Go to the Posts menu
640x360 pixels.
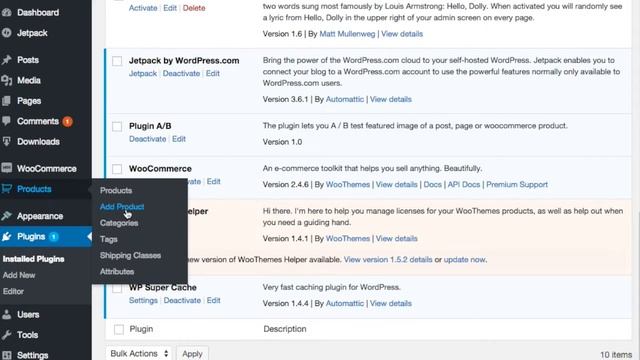pos(28,60)
